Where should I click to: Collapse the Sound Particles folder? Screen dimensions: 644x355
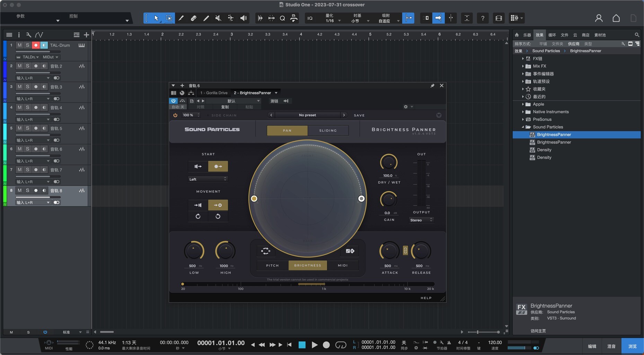523,127
